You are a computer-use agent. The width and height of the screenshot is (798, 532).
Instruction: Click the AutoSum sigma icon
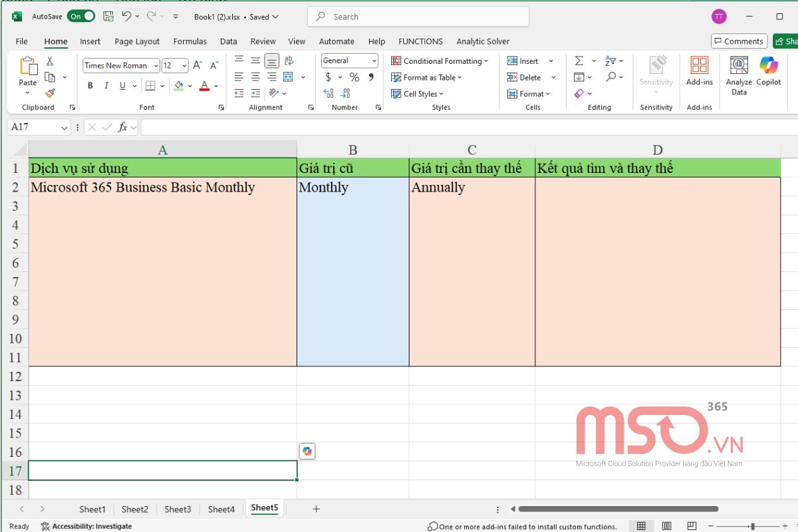point(579,61)
